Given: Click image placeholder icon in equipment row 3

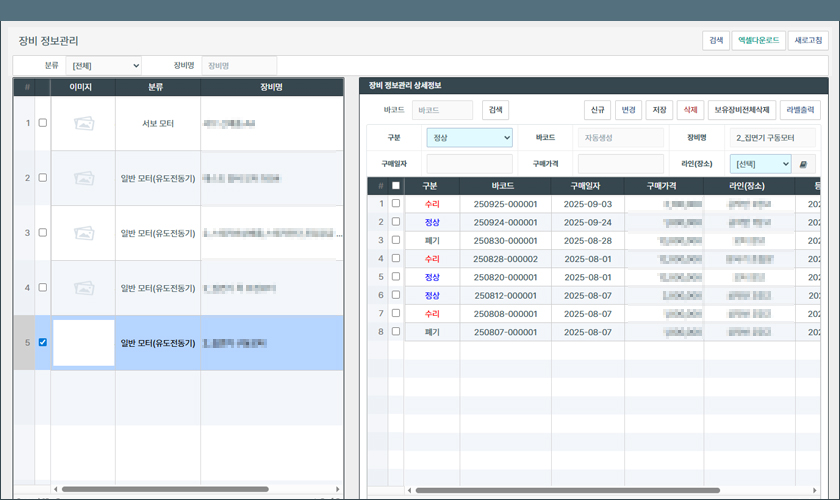Looking at the screenshot, I should point(84,233).
